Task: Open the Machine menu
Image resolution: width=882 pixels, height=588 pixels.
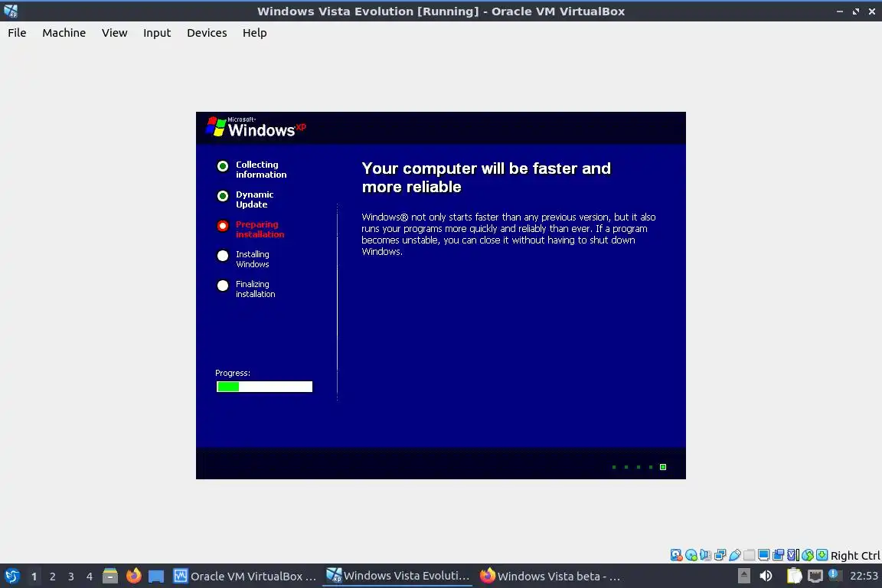Action: click(64, 33)
